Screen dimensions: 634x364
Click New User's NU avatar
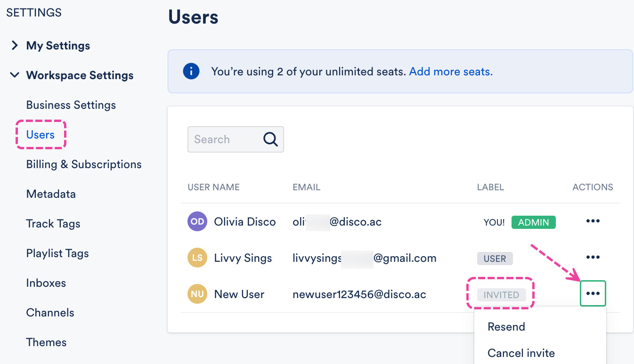pyautogui.click(x=197, y=294)
